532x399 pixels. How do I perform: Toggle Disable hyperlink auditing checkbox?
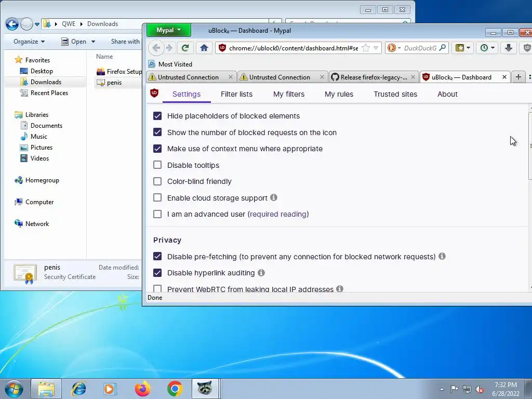pyautogui.click(x=157, y=272)
